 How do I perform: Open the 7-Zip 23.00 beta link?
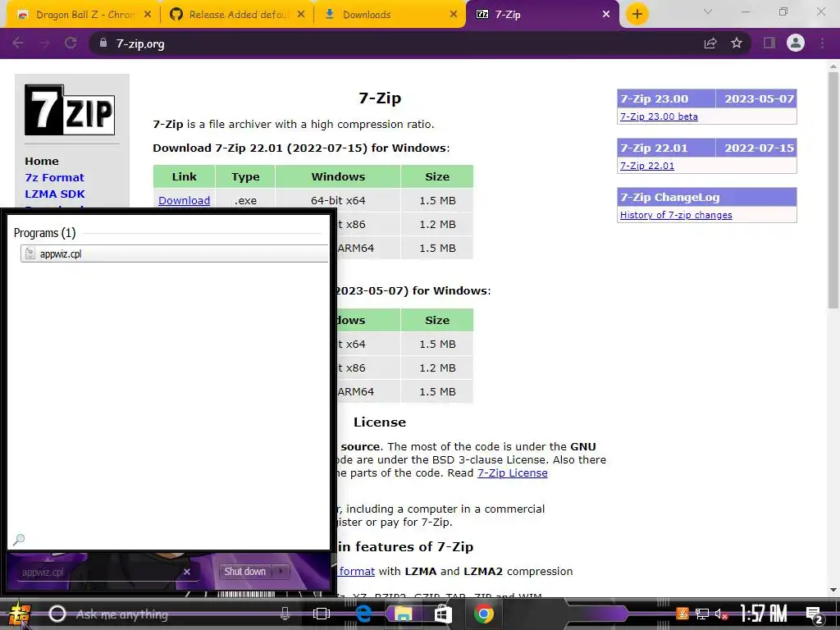(x=659, y=116)
